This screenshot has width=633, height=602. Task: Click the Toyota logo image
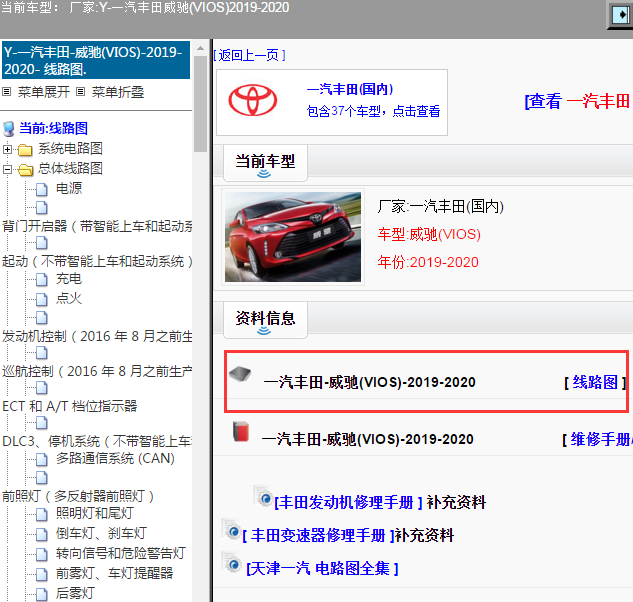click(253, 100)
